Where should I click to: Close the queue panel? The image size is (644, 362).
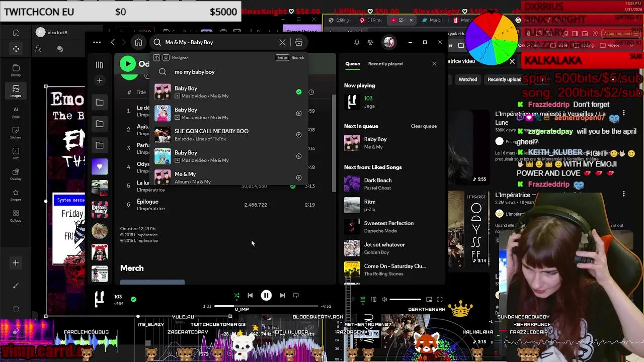point(434,64)
